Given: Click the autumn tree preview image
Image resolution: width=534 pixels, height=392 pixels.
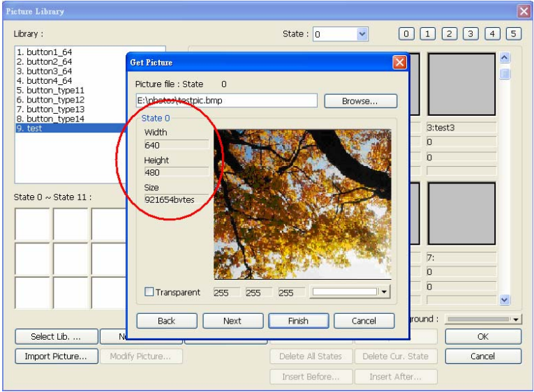Looking at the screenshot, I should tap(302, 204).
